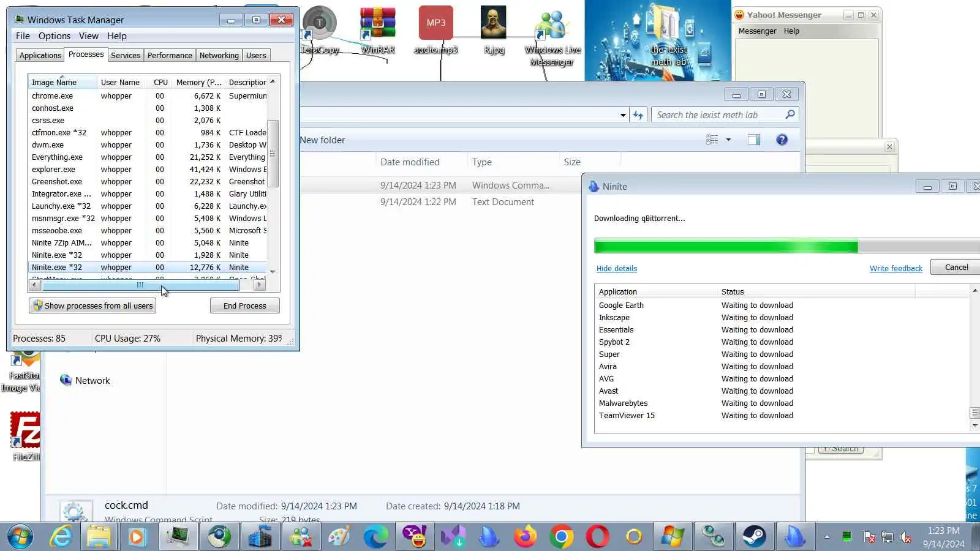Sort Explorer files by Date modified column
This screenshot has height=551, width=980.
click(420, 162)
